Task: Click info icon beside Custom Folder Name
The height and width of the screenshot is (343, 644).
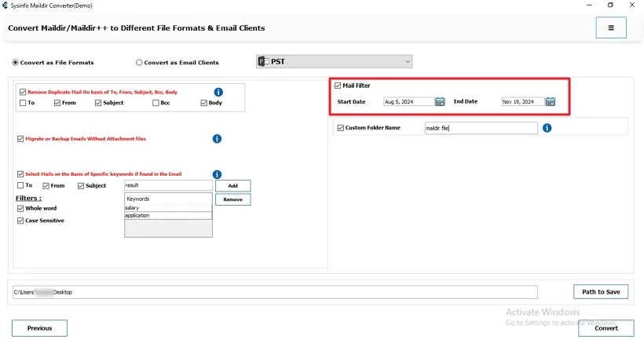Action: point(547,128)
